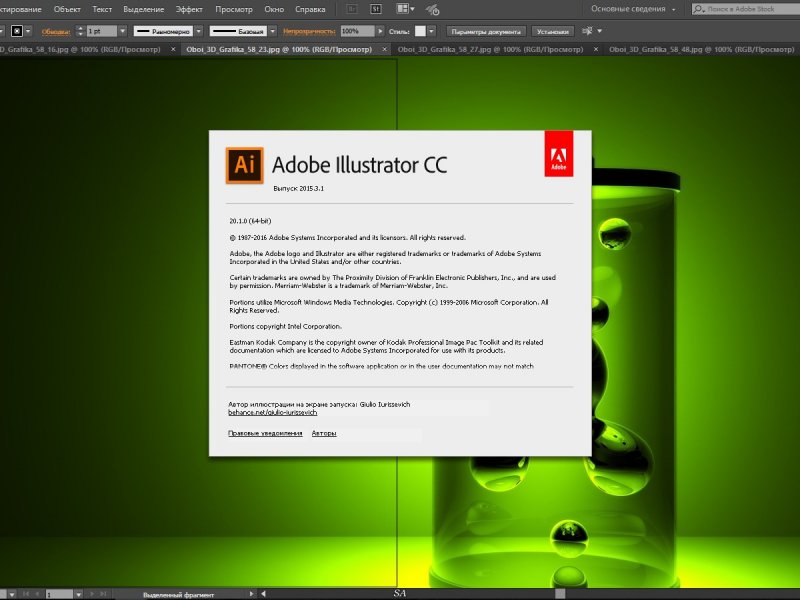Open the Обводка stroke panel link

(x=56, y=32)
